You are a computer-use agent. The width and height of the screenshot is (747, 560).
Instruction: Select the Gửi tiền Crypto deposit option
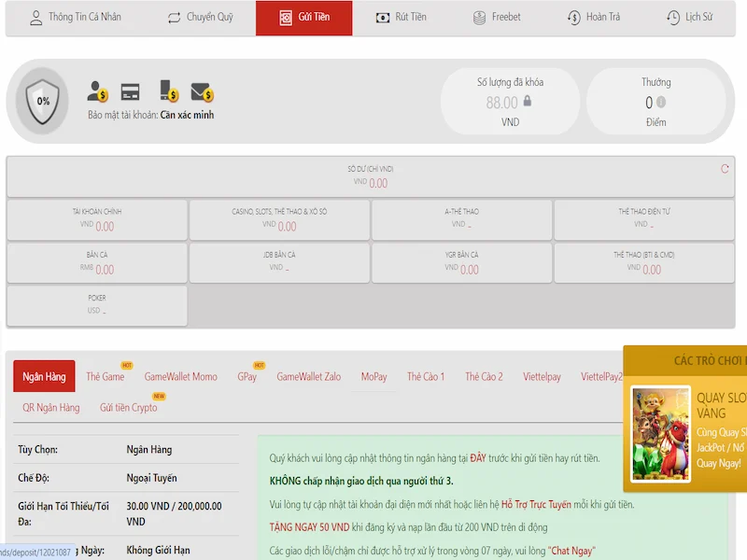(129, 408)
